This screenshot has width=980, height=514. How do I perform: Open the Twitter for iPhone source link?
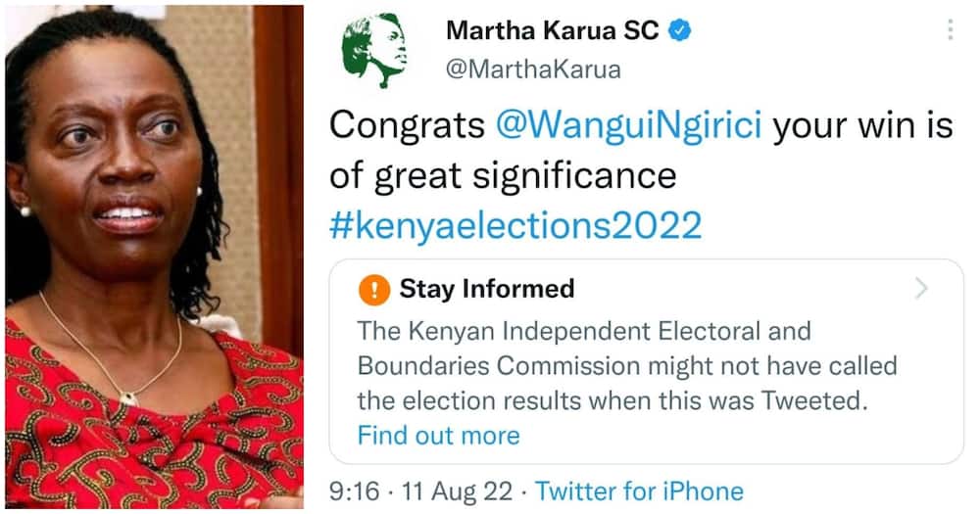point(639,491)
